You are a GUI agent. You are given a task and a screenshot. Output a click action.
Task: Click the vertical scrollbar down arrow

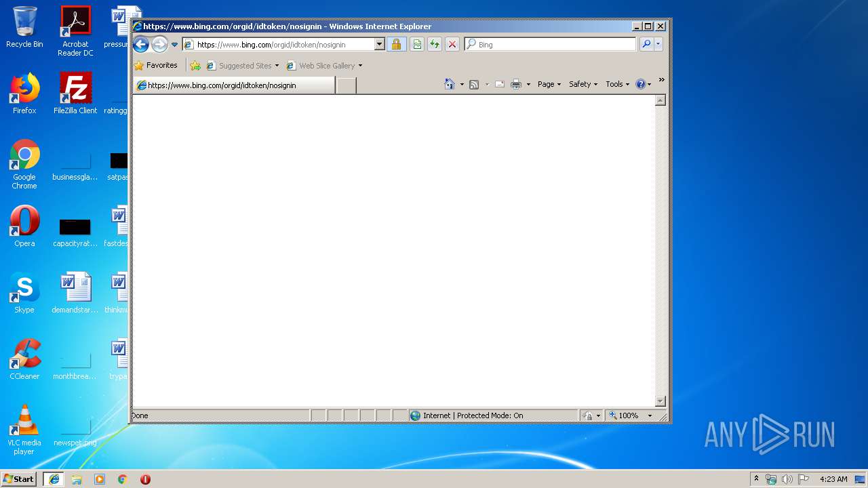pyautogui.click(x=660, y=401)
